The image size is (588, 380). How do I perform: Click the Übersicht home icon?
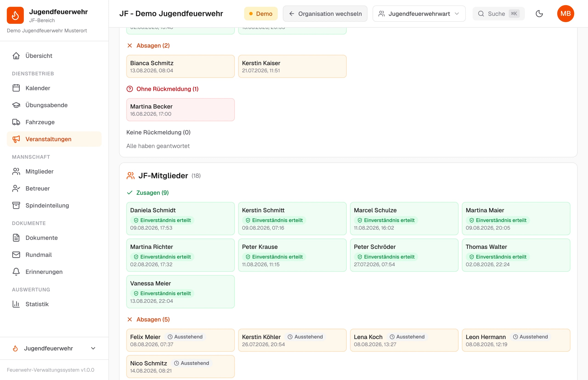point(16,56)
